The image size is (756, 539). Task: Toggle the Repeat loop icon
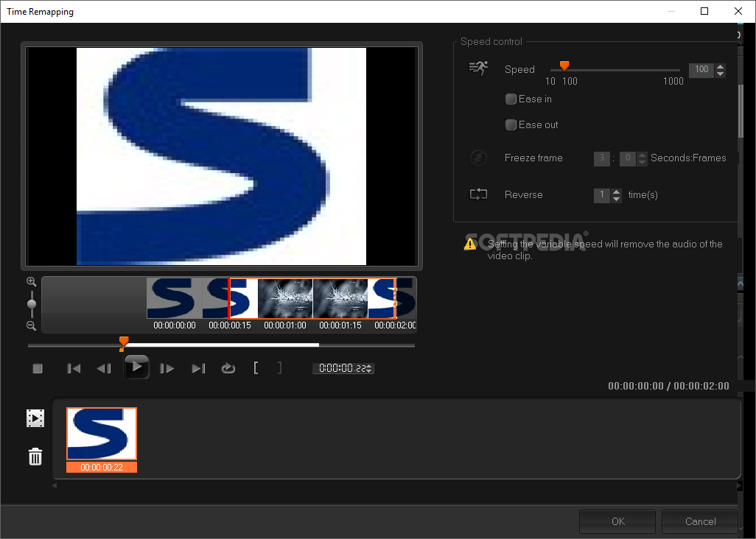click(228, 368)
